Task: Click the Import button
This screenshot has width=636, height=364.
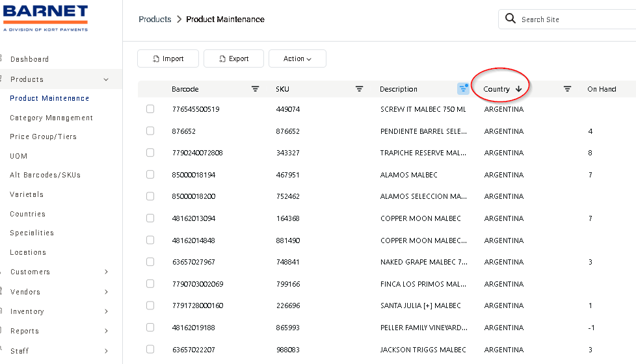Action: pos(168,58)
